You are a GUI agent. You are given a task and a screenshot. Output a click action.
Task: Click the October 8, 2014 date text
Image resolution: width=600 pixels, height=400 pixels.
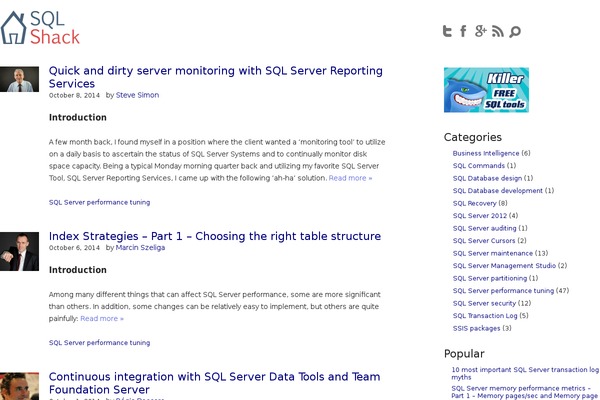74,95
